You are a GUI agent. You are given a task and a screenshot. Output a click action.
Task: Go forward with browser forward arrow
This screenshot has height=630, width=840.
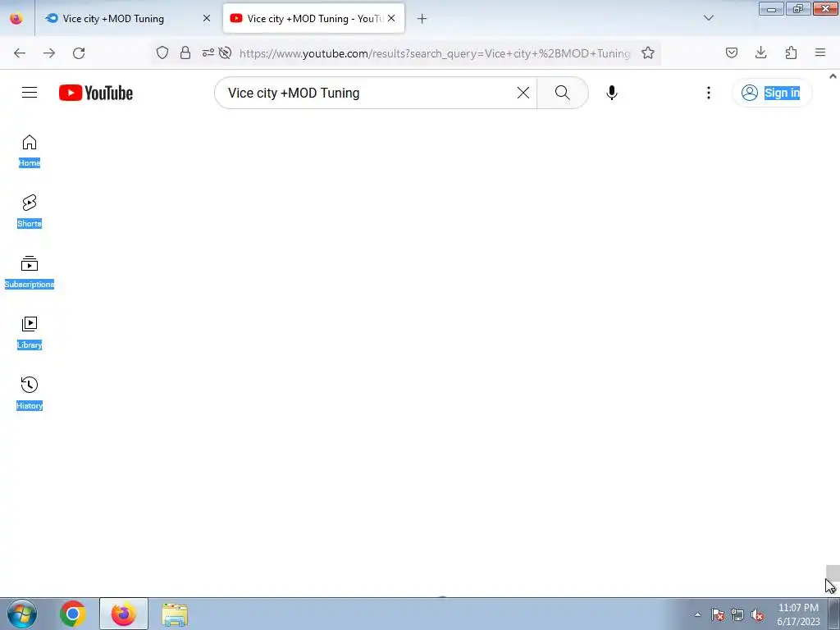click(x=49, y=53)
